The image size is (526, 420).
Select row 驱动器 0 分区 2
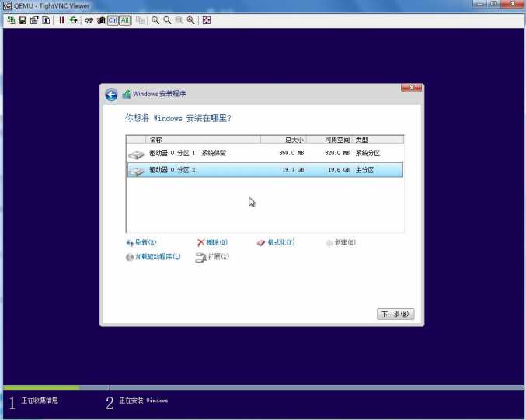265,170
